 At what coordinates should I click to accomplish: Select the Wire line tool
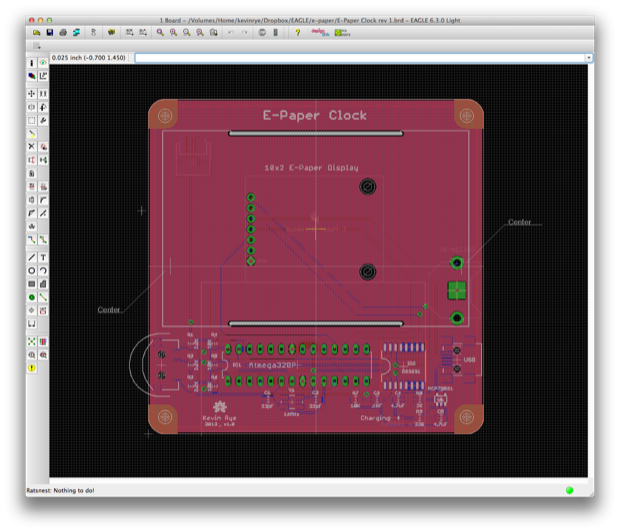(32, 257)
